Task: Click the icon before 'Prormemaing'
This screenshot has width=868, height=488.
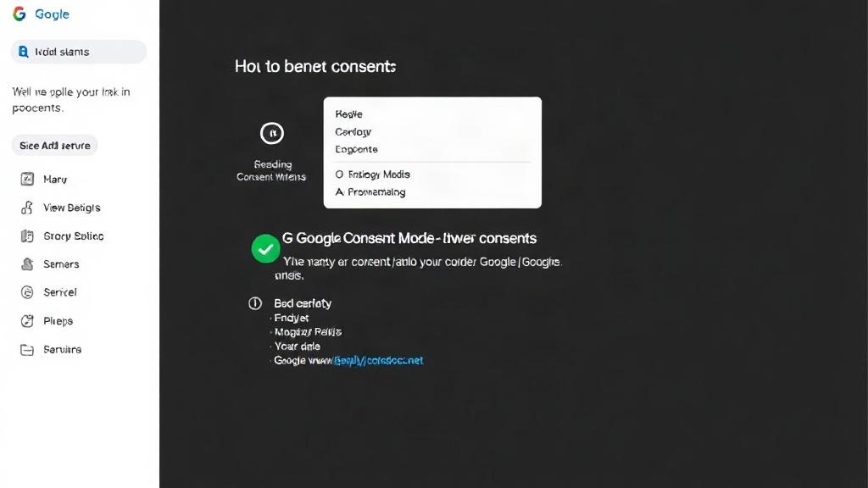Action: click(339, 192)
